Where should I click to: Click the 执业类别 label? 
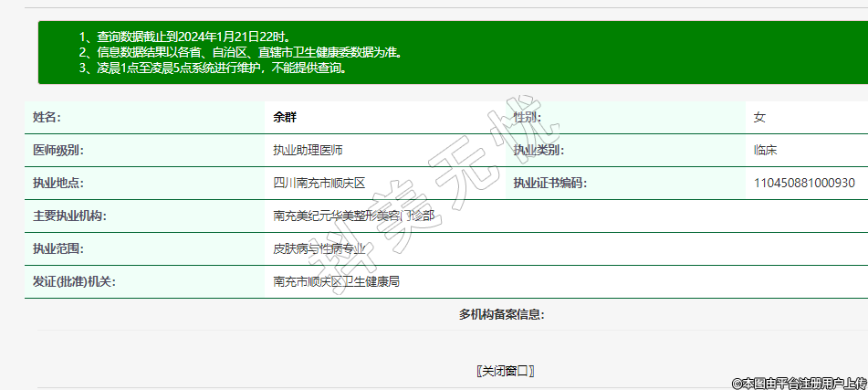coord(538,150)
